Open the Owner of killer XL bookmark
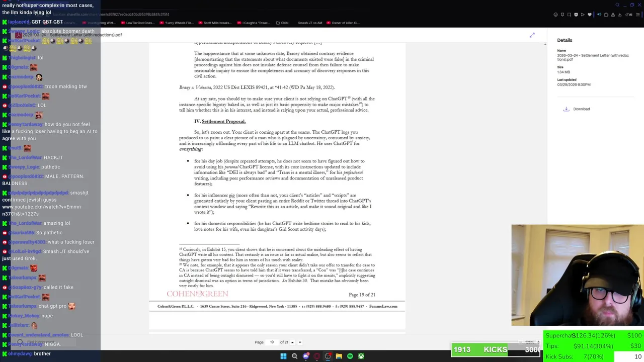644x362 pixels. [x=343, y=23]
